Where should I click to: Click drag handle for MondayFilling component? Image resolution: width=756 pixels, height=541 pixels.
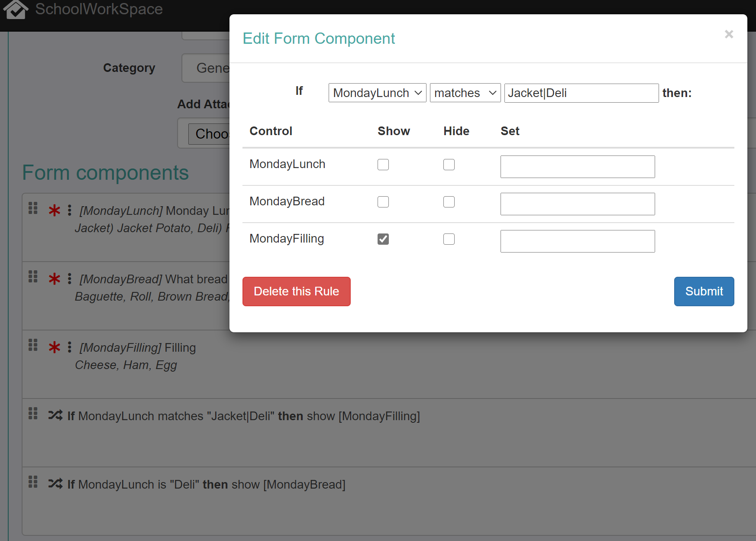coord(33,345)
